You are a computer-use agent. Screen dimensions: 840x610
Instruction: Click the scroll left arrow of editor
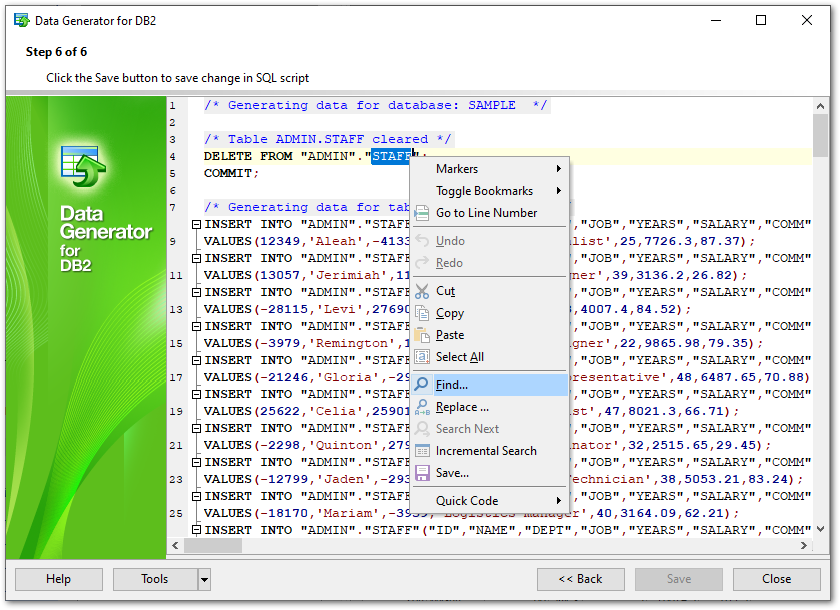[x=175, y=546]
